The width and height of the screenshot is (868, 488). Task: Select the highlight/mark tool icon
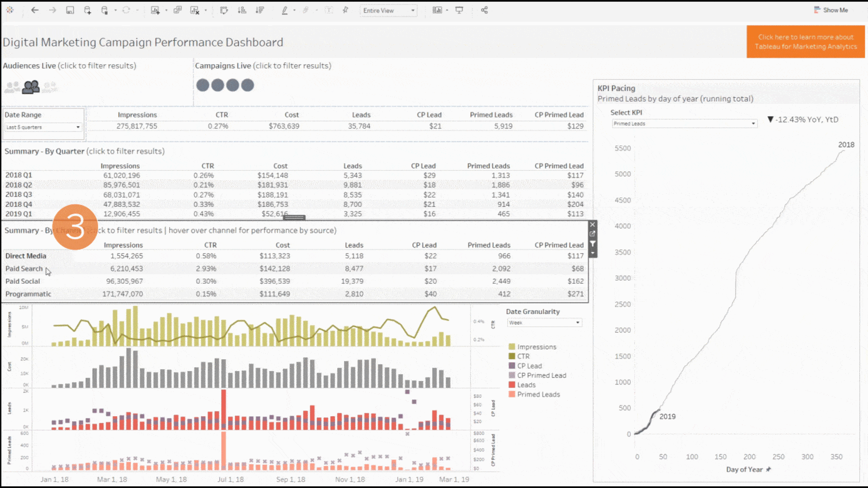[285, 10]
